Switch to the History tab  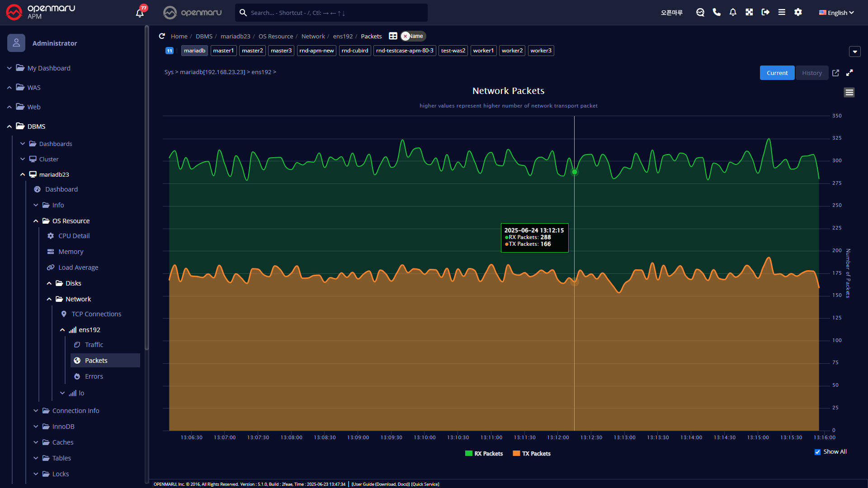pos(811,73)
